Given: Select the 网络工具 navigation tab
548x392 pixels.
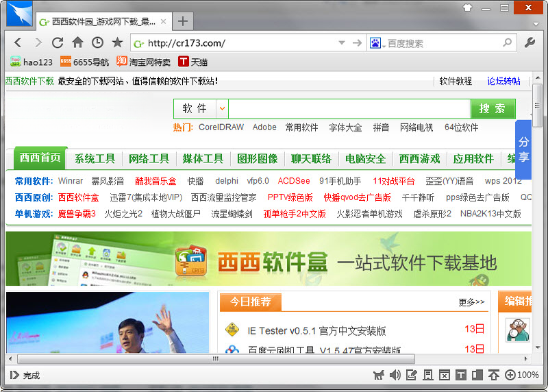Looking at the screenshot, I should pos(149,159).
